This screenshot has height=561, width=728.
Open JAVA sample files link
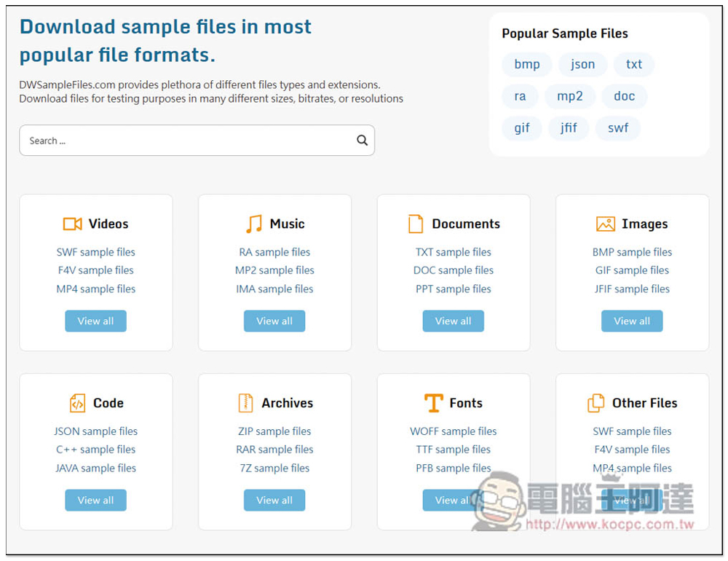[x=95, y=468]
